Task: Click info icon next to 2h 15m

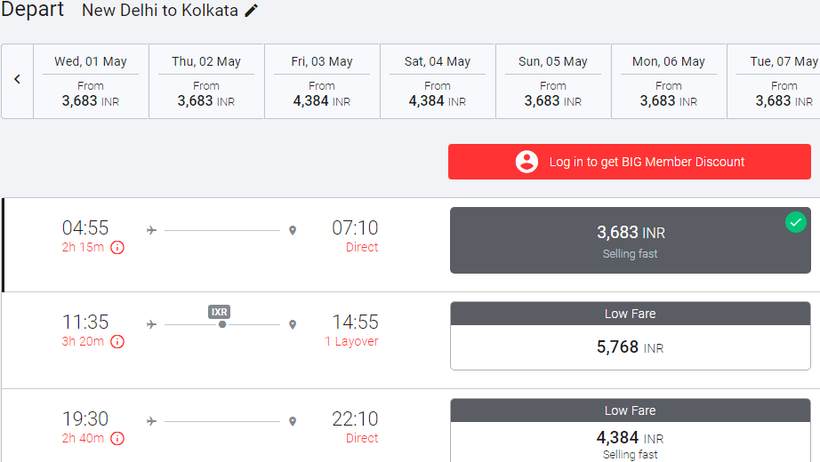Action: click(x=117, y=247)
